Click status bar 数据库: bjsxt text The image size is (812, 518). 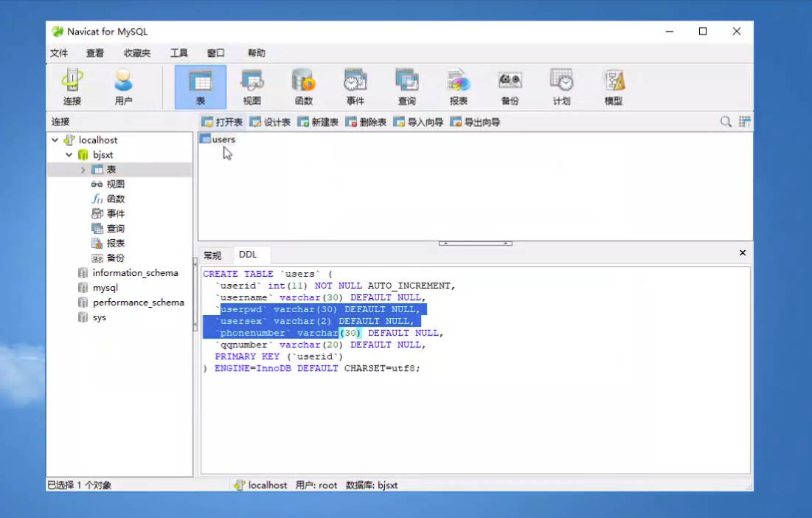[372, 486]
